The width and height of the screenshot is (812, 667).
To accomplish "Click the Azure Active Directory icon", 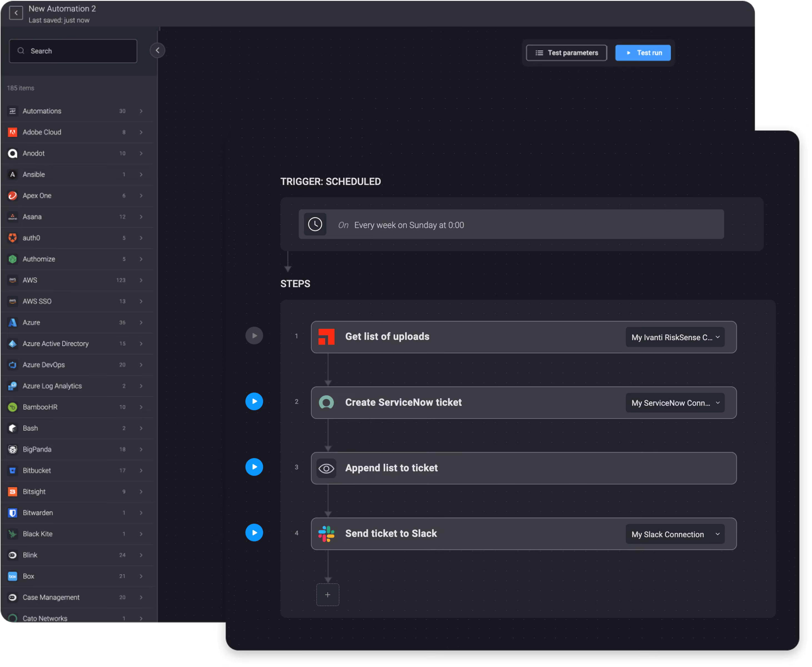I will click(13, 343).
